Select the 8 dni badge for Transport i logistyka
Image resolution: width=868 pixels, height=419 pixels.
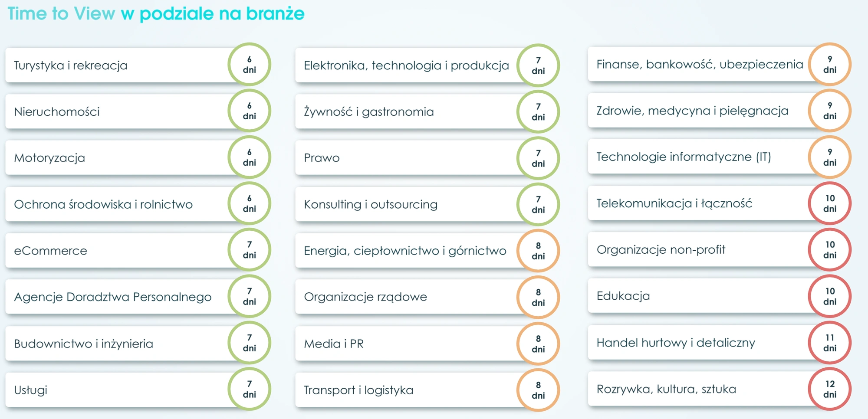click(538, 390)
